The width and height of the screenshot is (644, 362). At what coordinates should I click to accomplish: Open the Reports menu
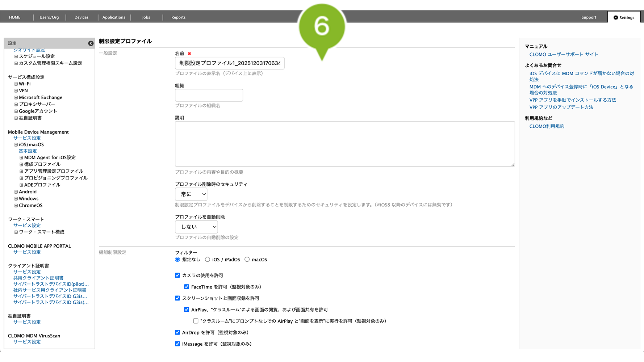pyautogui.click(x=178, y=17)
